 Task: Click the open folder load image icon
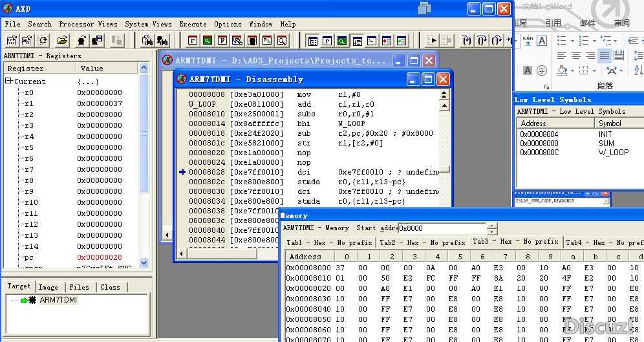(x=62, y=41)
